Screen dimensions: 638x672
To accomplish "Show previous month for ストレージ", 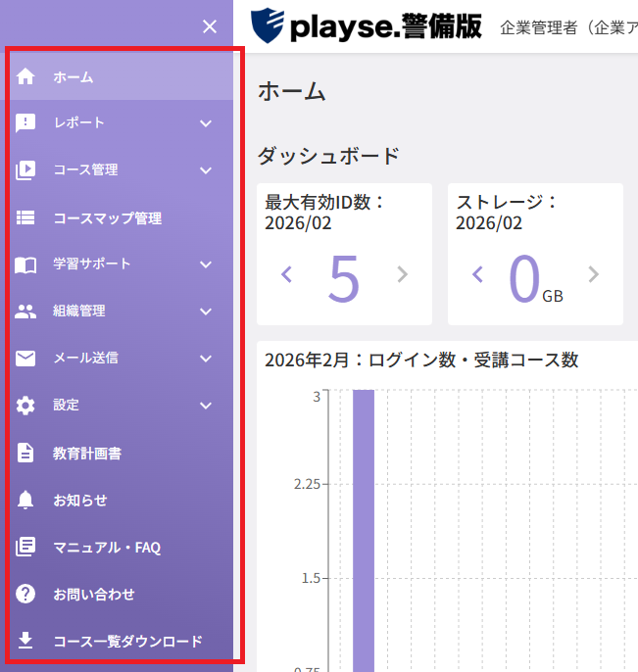I will 477,274.
